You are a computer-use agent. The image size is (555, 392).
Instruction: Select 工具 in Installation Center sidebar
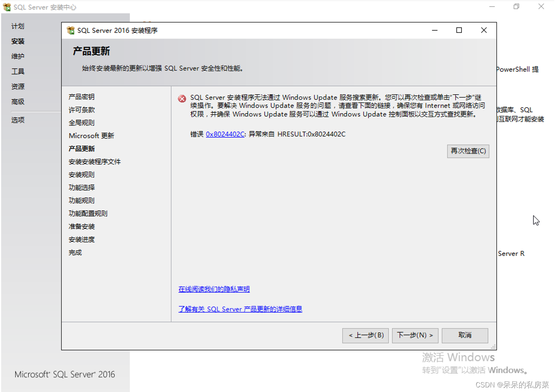point(18,71)
